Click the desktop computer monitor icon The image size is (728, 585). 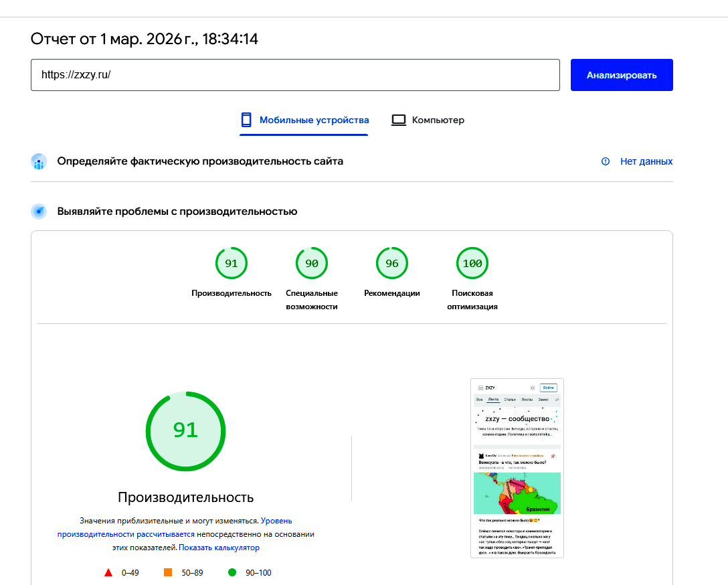coord(399,120)
